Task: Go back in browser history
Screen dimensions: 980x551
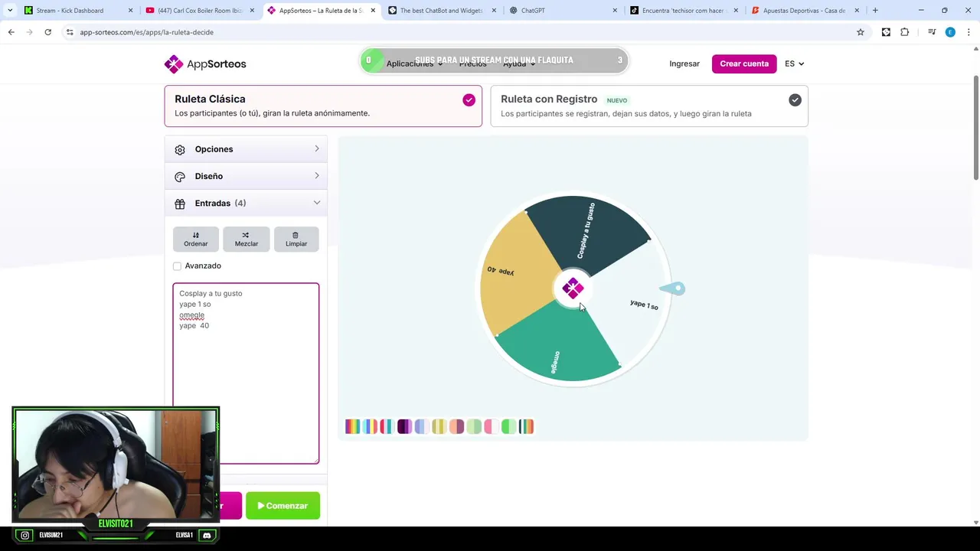Action: (x=11, y=32)
